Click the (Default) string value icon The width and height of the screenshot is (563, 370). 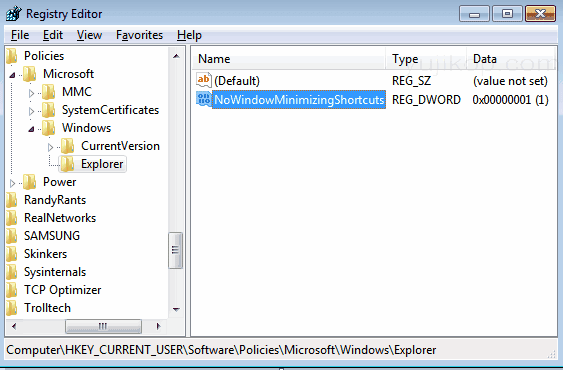[x=204, y=80]
